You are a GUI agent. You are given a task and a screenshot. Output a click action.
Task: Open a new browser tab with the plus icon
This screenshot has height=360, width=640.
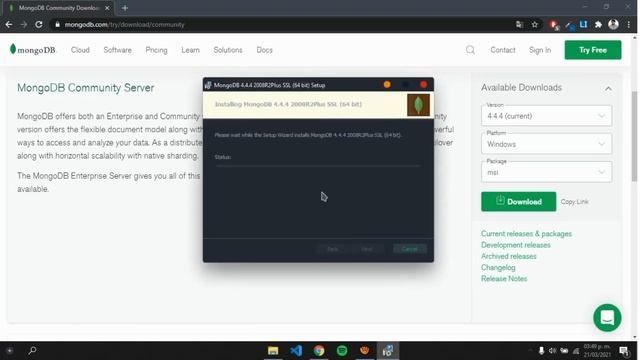[125, 8]
